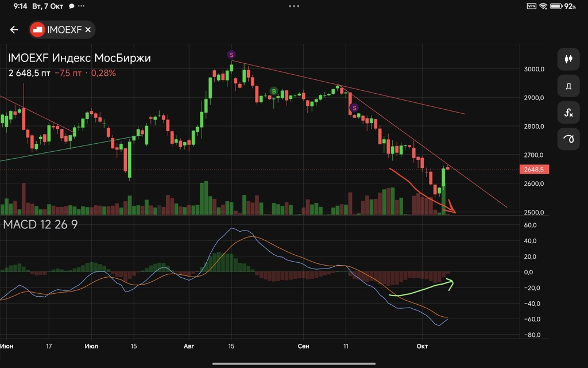Open the three-dot menu at top center
This screenshot has width=588, height=368.
point(294,6)
